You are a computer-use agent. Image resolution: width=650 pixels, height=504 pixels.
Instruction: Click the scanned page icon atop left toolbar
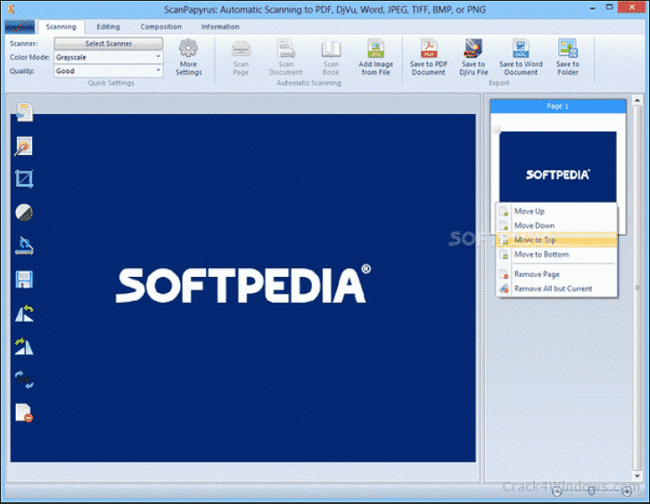pyautogui.click(x=24, y=112)
